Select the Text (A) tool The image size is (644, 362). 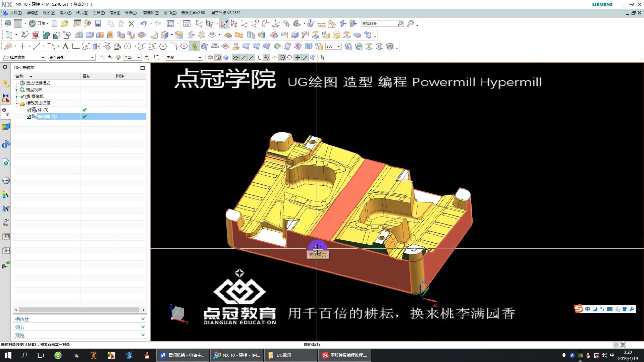tap(65, 46)
